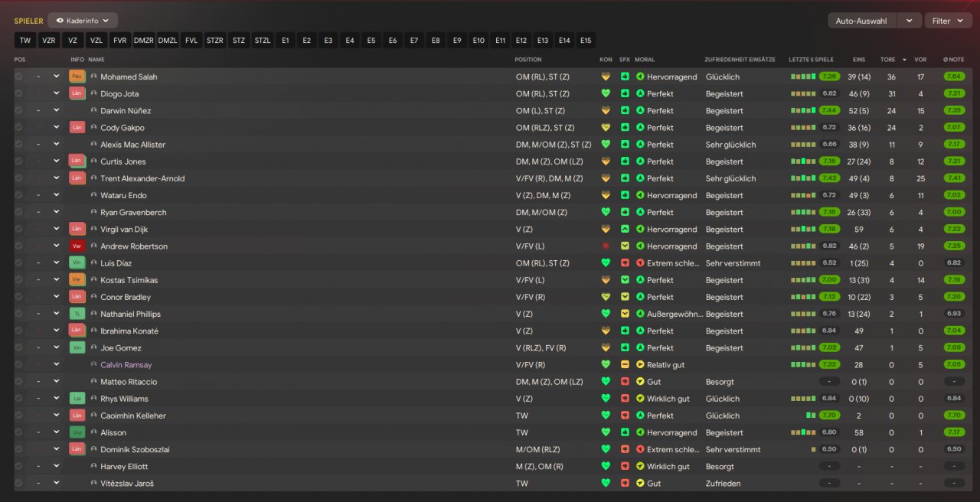The width and height of the screenshot is (980, 502).
Task: Click the EINS column header
Action: [859, 60]
